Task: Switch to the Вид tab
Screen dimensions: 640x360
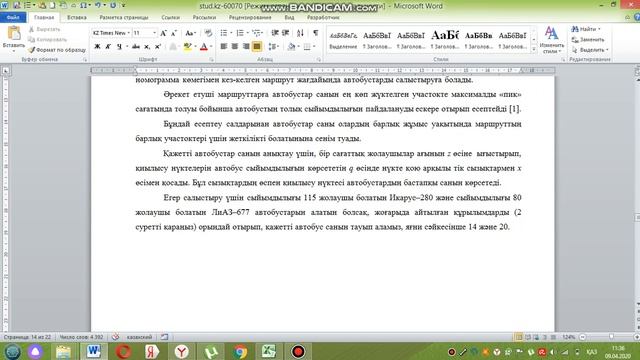Action: pos(289,18)
